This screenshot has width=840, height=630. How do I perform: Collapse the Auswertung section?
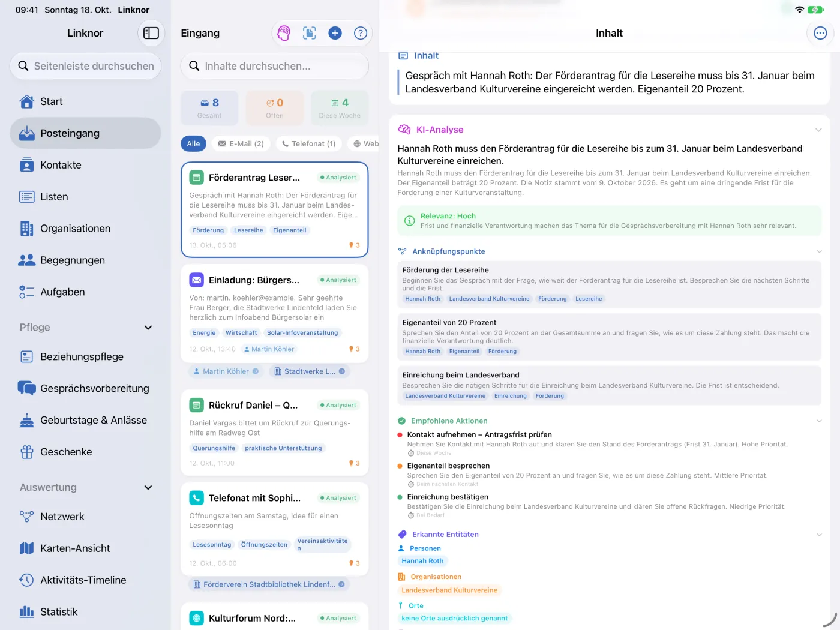[148, 488]
